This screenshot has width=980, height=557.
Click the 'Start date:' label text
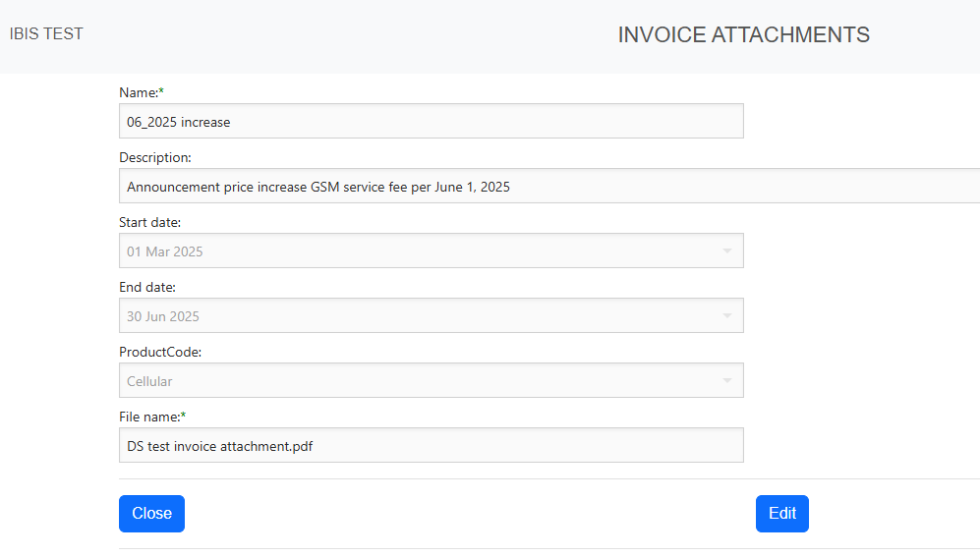pos(149,223)
